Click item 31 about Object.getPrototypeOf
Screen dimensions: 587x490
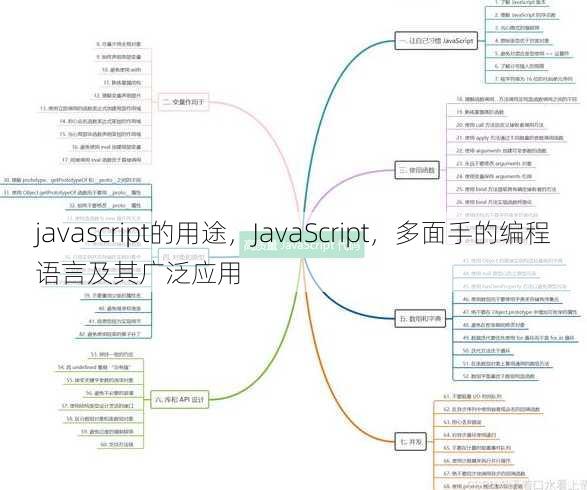(73, 193)
